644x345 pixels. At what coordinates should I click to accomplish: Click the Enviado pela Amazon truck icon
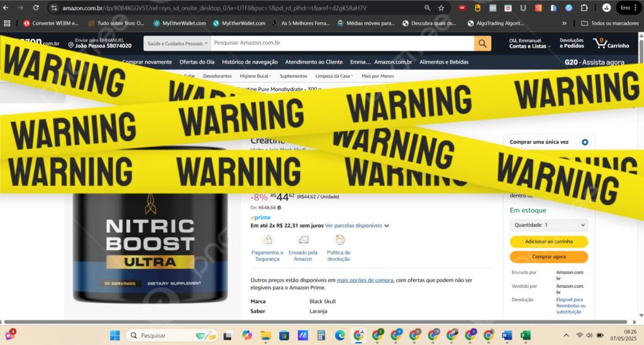click(x=303, y=240)
